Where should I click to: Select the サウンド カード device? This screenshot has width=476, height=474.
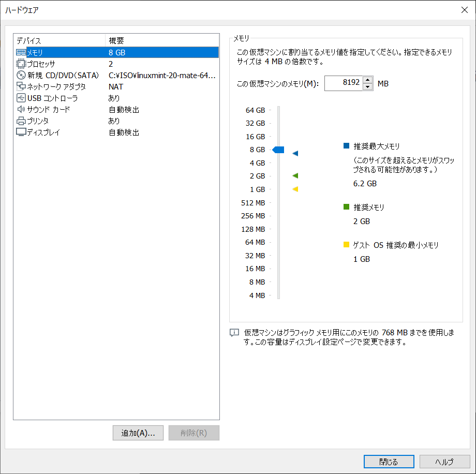pyautogui.click(x=117, y=109)
